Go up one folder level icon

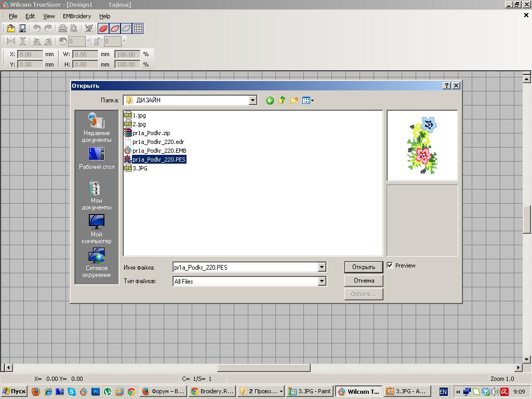click(x=282, y=100)
